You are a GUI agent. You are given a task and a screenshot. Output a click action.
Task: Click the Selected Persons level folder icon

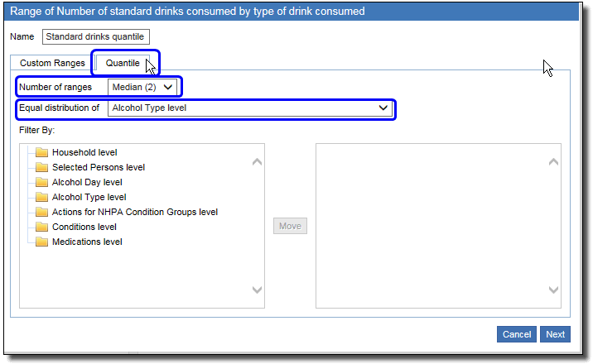click(41, 167)
